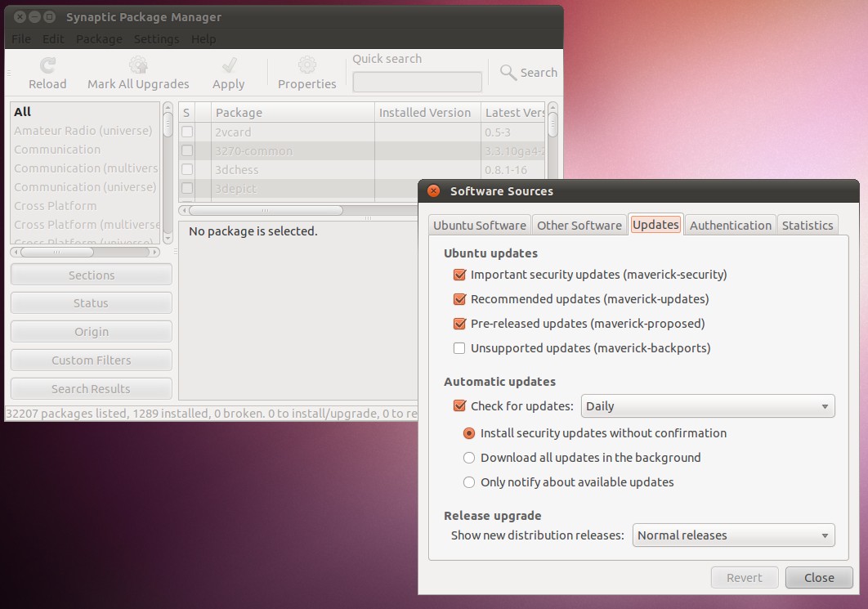Image resolution: width=868 pixels, height=609 pixels.
Task: Sort by the Installed Version column header
Action: [427, 112]
